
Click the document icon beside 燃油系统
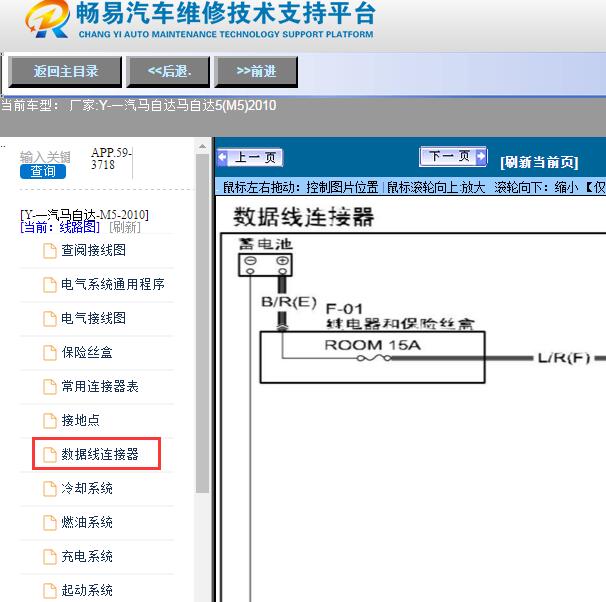[49, 523]
